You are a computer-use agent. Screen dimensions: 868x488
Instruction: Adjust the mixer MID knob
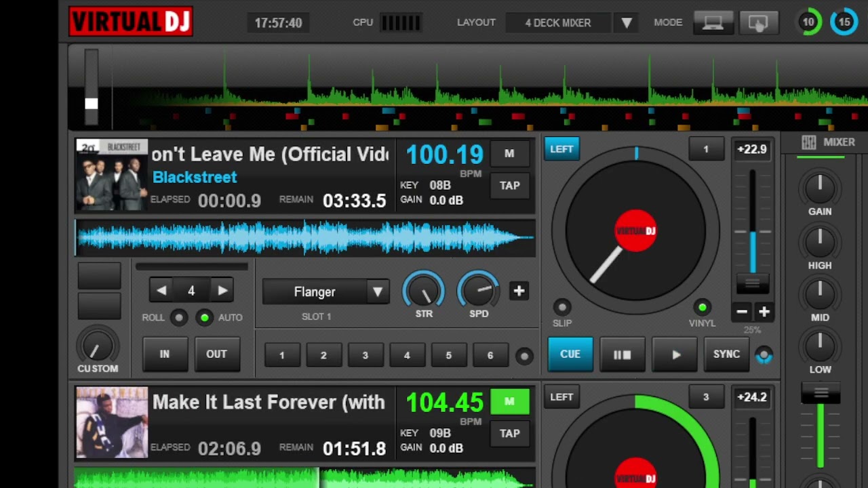tap(820, 294)
